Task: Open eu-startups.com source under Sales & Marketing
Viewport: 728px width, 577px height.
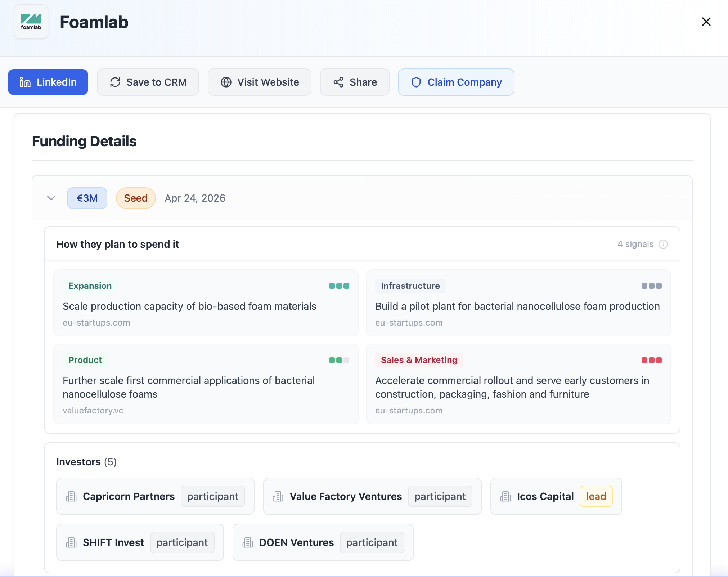Action: [409, 411]
